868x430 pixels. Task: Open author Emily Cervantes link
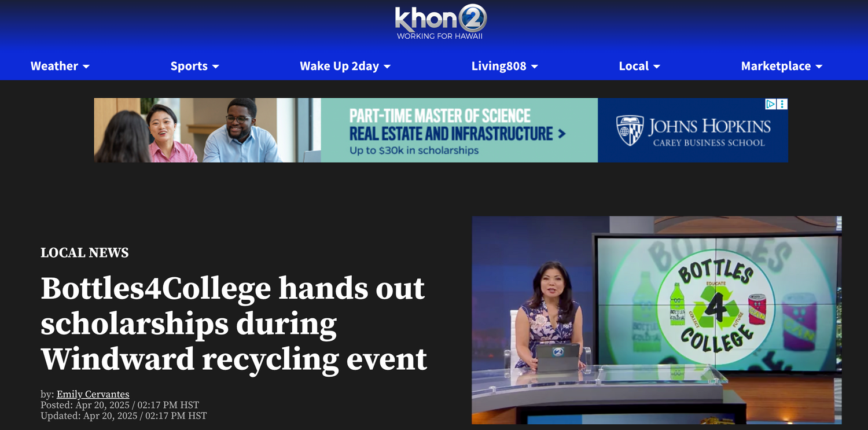tap(93, 394)
